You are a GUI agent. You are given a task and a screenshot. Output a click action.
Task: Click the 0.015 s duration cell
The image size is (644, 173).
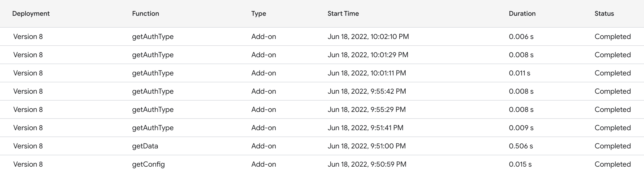[520, 164]
